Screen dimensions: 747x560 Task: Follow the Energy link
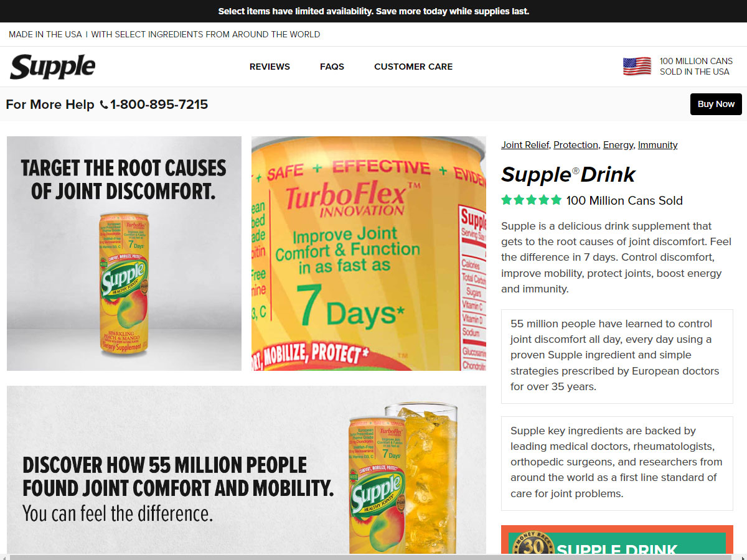click(618, 145)
